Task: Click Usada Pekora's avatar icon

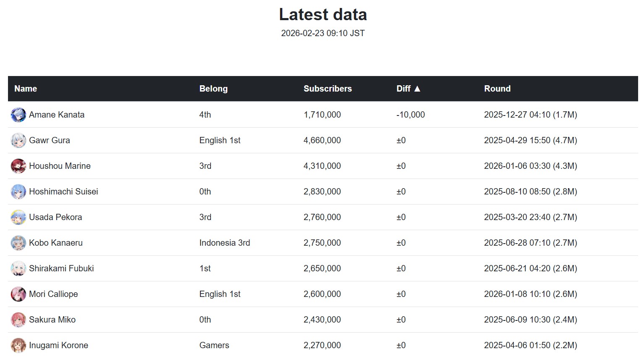Action: pos(18,217)
